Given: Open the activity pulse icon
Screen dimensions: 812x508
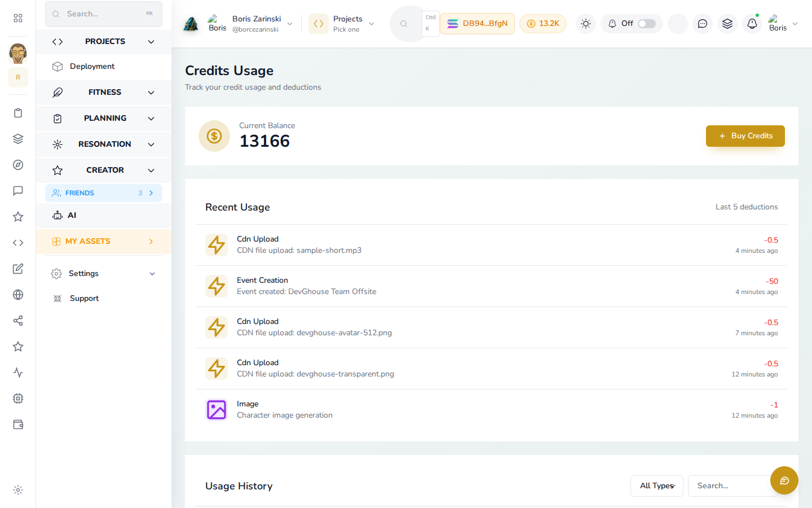Looking at the screenshot, I should pyautogui.click(x=18, y=373).
